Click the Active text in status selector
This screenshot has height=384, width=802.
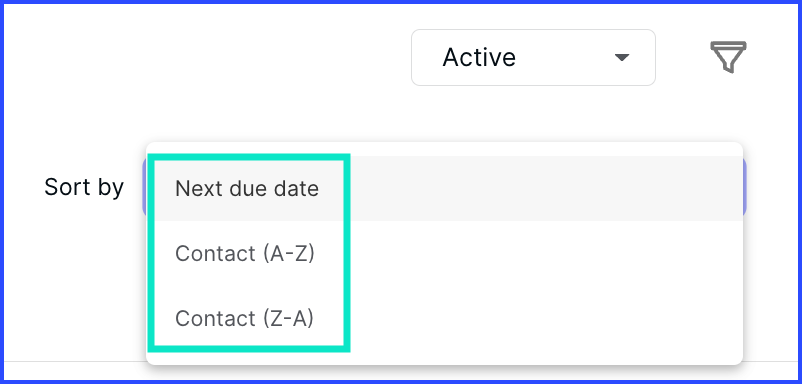[x=479, y=57]
